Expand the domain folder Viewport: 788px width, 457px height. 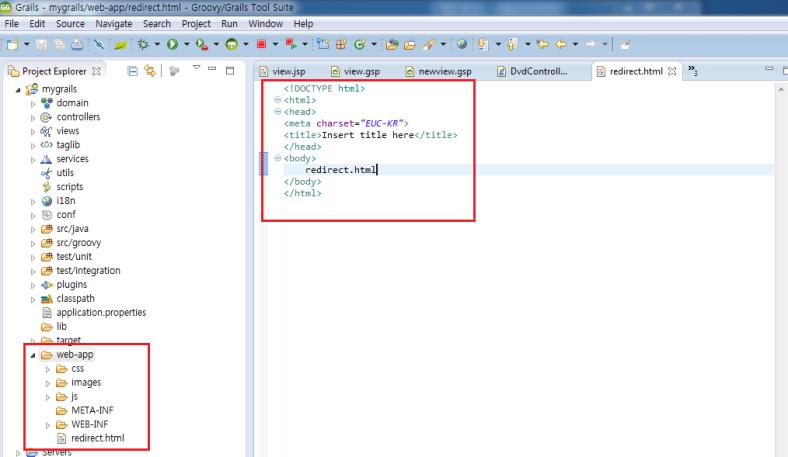pyautogui.click(x=33, y=104)
